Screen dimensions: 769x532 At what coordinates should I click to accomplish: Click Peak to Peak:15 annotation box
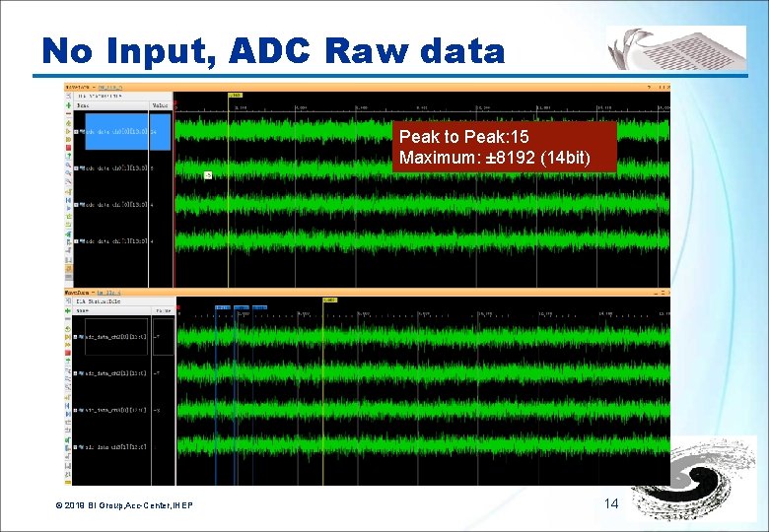504,147
